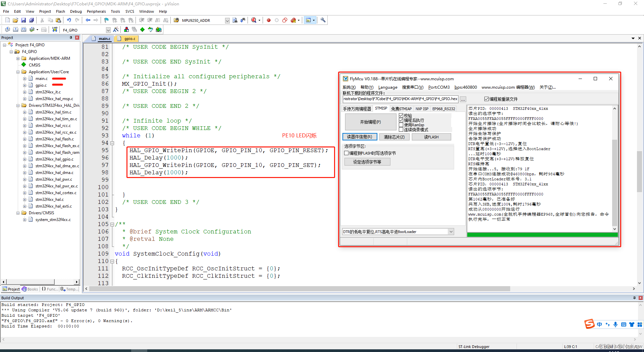Enable the 使用RamIsp checkbox

pos(401,125)
